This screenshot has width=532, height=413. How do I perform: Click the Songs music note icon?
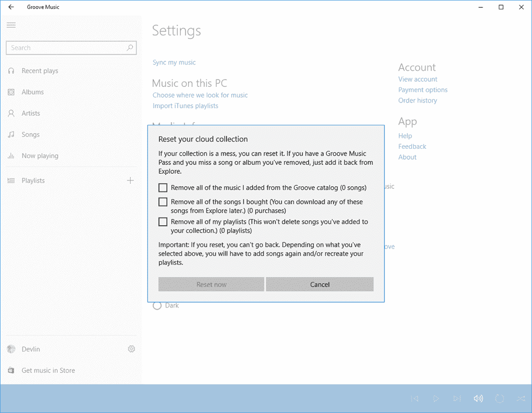(x=11, y=135)
